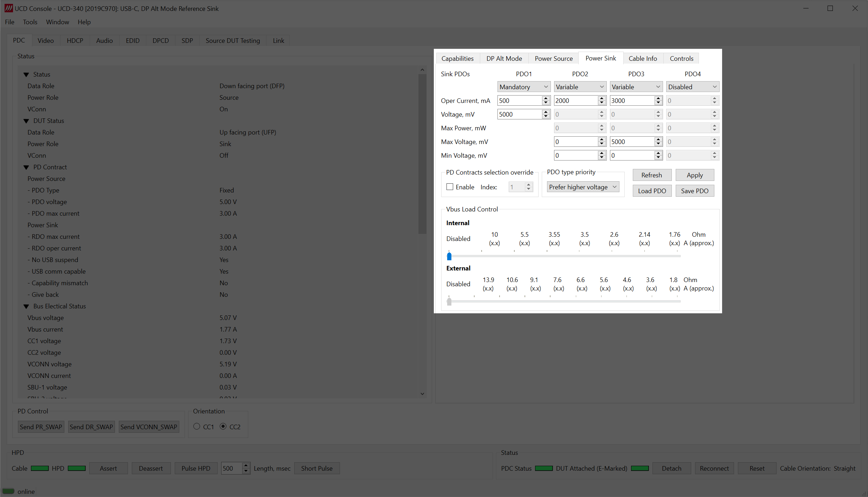Click the PDO3 Max Voltage input field
The width and height of the screenshot is (868, 497).
click(x=632, y=142)
